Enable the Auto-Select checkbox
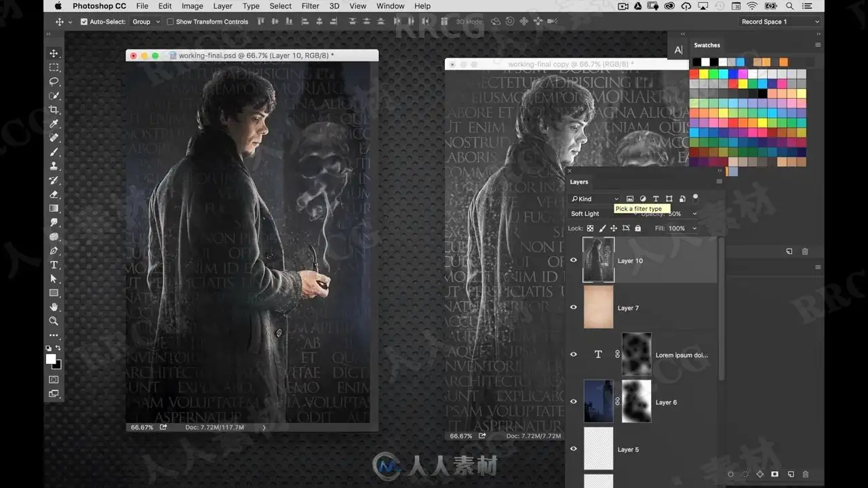The image size is (868, 488). tap(84, 22)
